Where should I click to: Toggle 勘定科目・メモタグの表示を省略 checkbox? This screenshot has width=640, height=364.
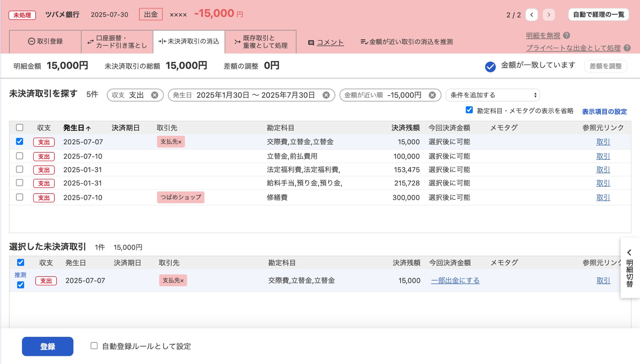click(469, 110)
